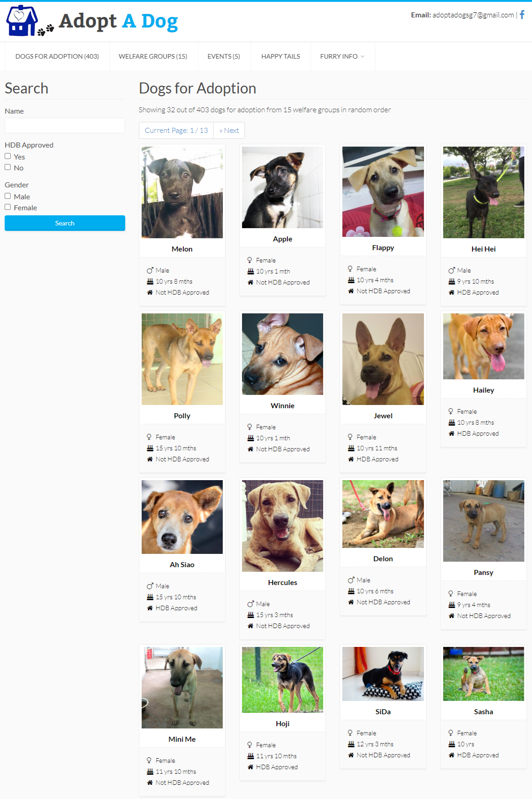Check the HDB Approved Yes checkbox
Screen dimensions: 532x799
click(x=8, y=156)
